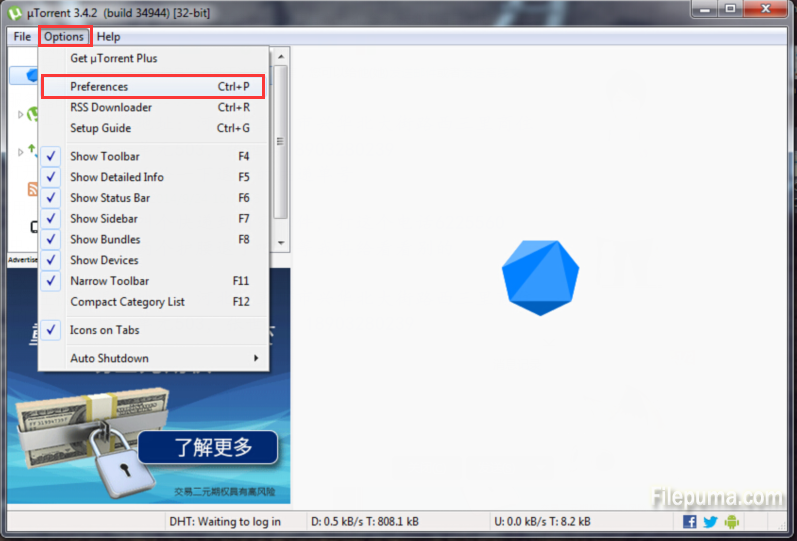Select Get µTorrent Plus
The image size is (797, 541).
(114, 58)
